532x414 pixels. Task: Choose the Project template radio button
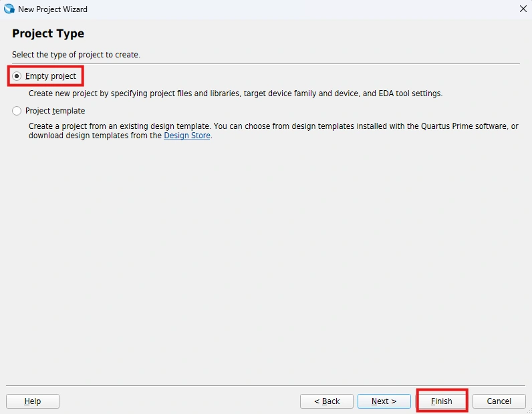(x=17, y=111)
